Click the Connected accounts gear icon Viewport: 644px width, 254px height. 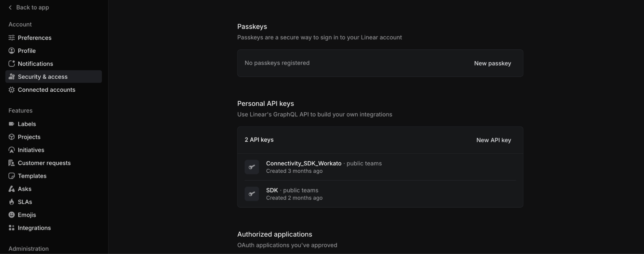pos(12,90)
